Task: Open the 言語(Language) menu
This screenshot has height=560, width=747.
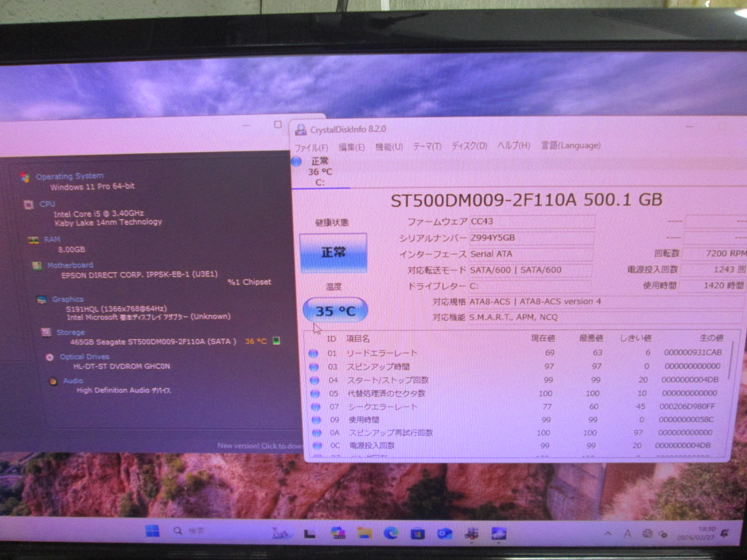Action: (x=571, y=146)
